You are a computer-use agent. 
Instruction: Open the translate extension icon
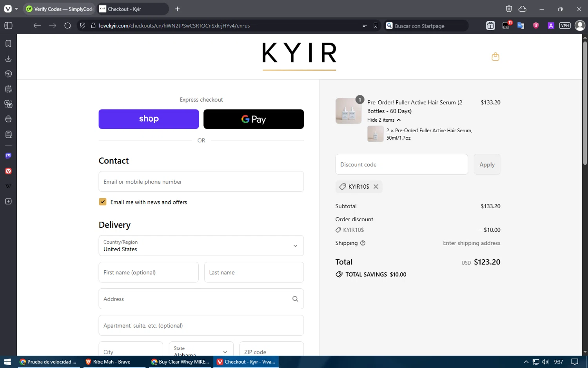pos(521,26)
